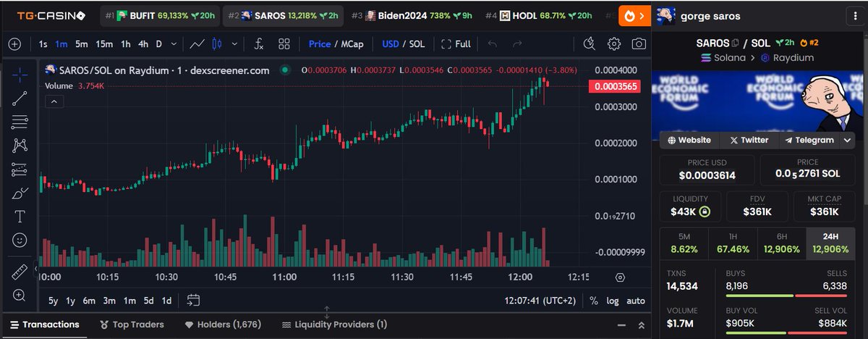Select the 24H price change tab
This screenshot has height=339, width=868.
click(830, 243)
